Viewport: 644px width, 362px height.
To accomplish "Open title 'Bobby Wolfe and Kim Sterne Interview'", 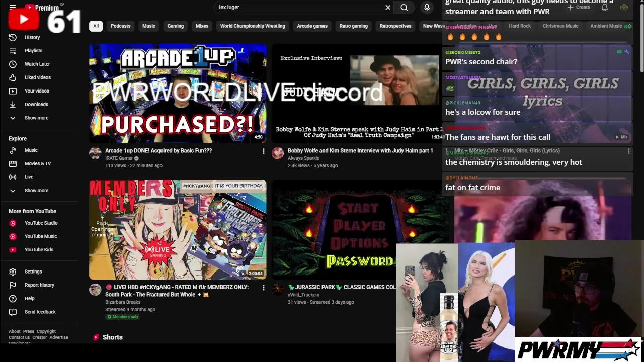I will point(360,151).
